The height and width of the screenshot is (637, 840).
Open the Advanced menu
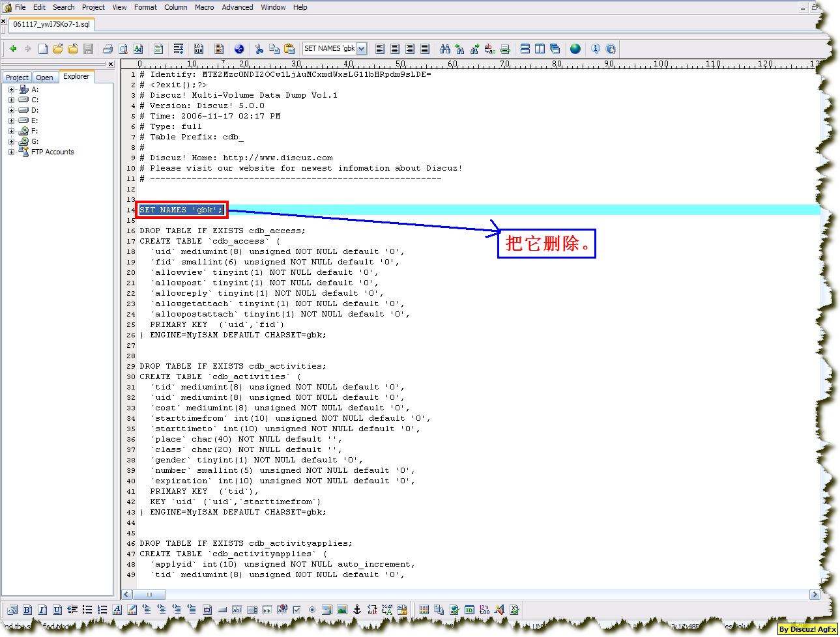[x=237, y=7]
